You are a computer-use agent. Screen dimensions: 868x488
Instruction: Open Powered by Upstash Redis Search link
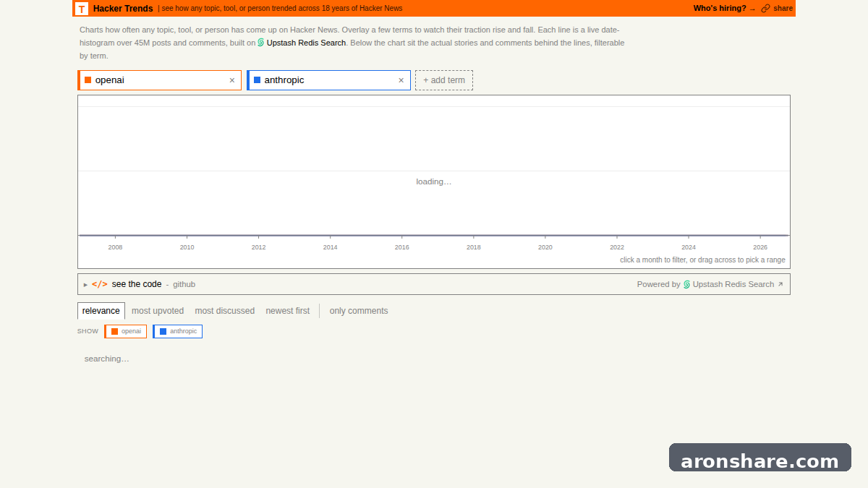click(710, 284)
